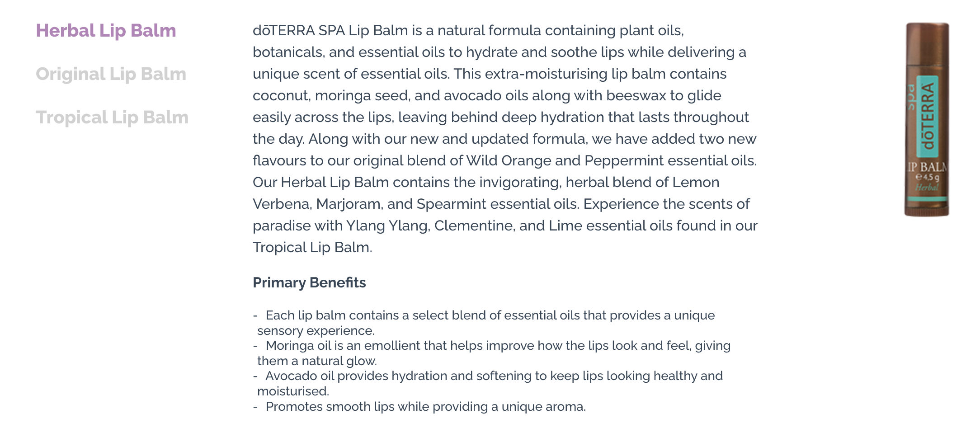Click the final 'Tropical Lip Balm.' sentence in the paragraph

(x=312, y=247)
